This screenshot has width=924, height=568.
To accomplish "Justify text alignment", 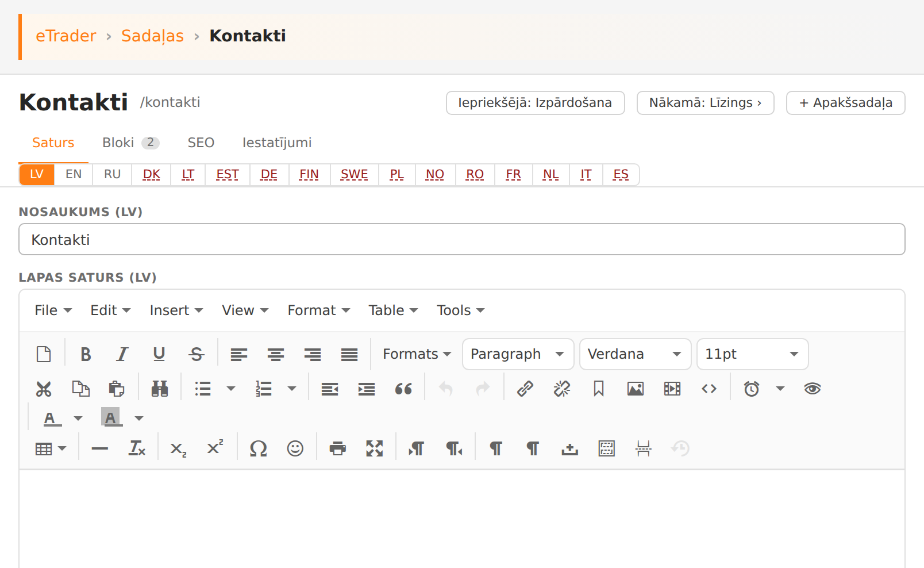I will click(349, 354).
